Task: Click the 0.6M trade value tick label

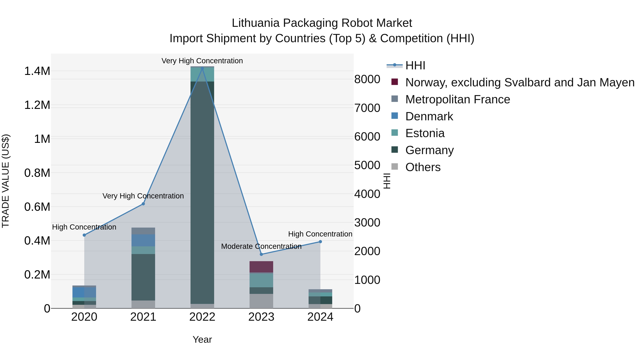Action: coord(37,207)
